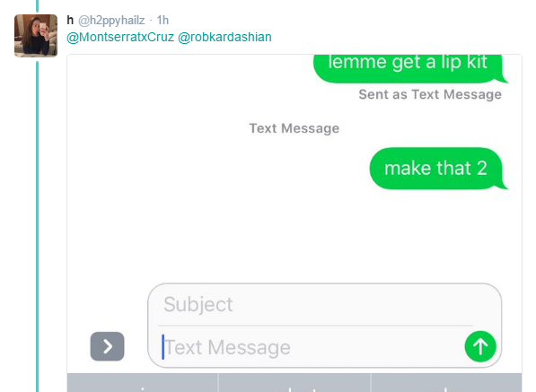Open the @robkardashian mention link
Viewport: 536px width, 392px height.
click(224, 37)
